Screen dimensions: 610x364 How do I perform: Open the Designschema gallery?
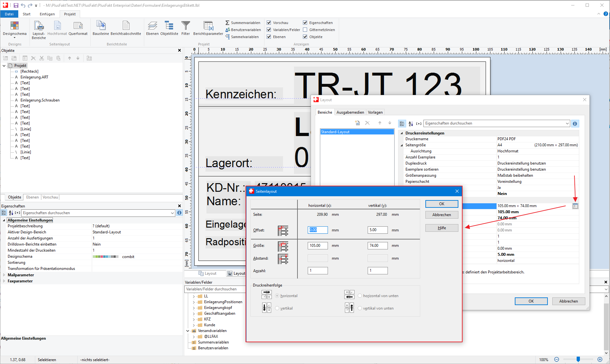point(15,29)
